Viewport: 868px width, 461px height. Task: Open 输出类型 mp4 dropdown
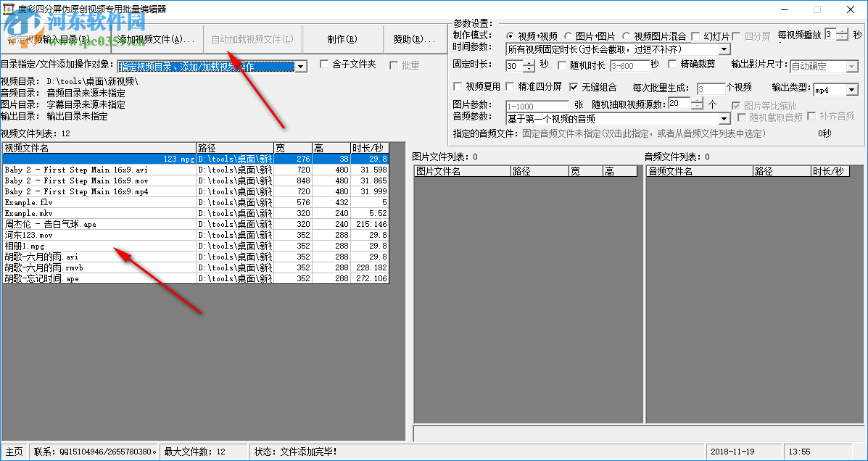[x=851, y=90]
